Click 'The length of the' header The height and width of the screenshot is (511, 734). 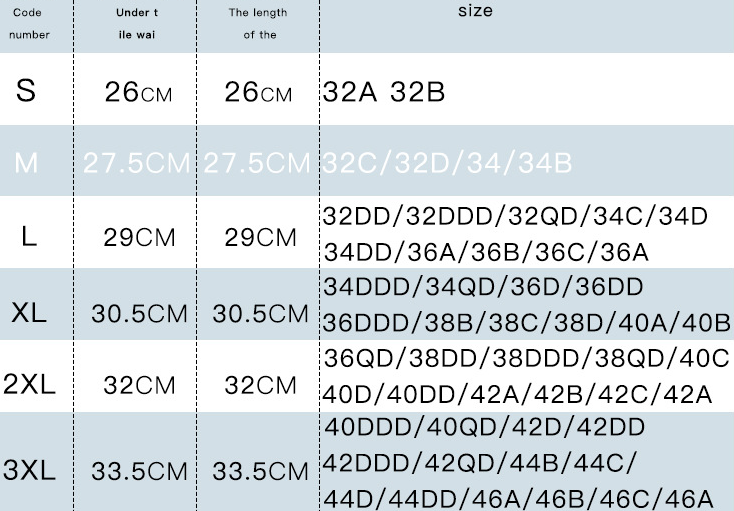[259, 24]
